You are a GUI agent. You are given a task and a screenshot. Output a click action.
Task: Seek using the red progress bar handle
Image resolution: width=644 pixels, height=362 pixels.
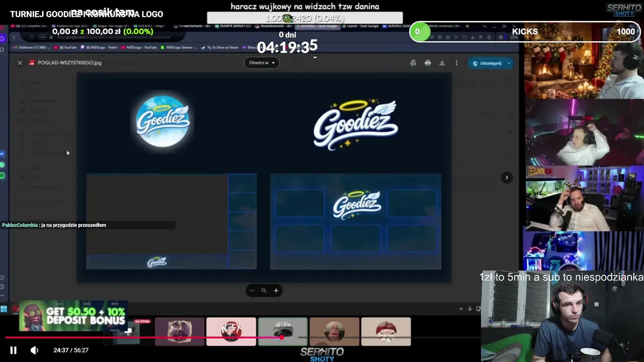(x=282, y=338)
